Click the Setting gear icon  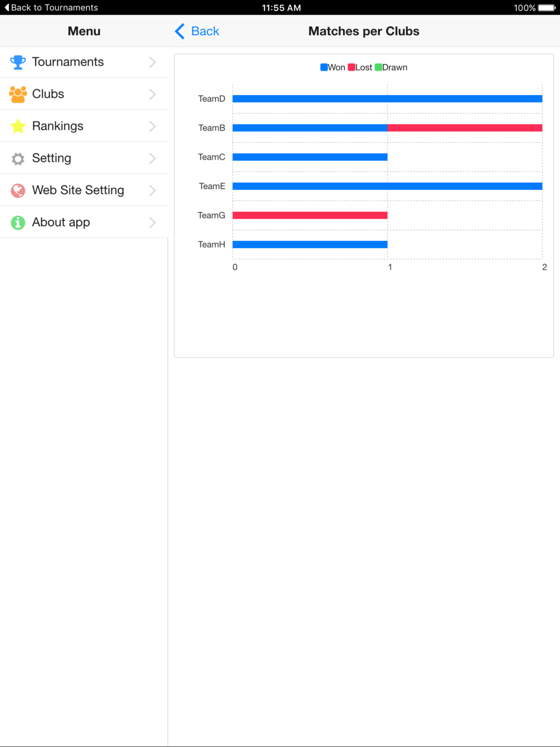(x=18, y=158)
